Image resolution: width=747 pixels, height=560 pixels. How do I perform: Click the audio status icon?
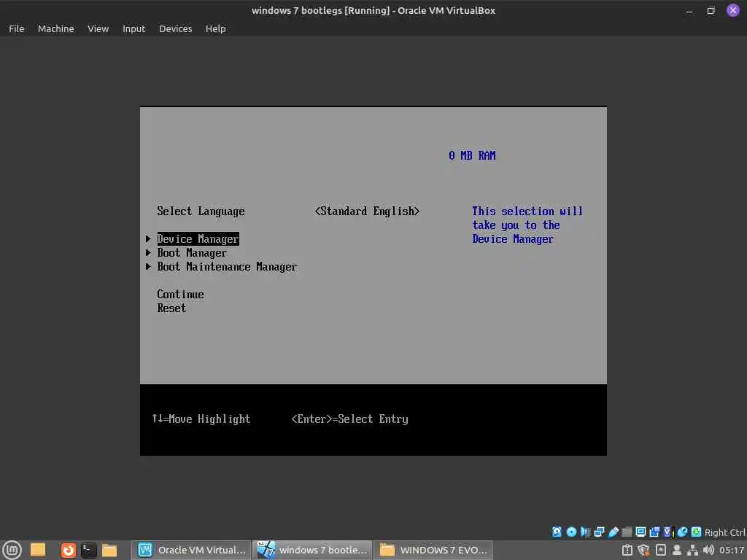click(586, 532)
